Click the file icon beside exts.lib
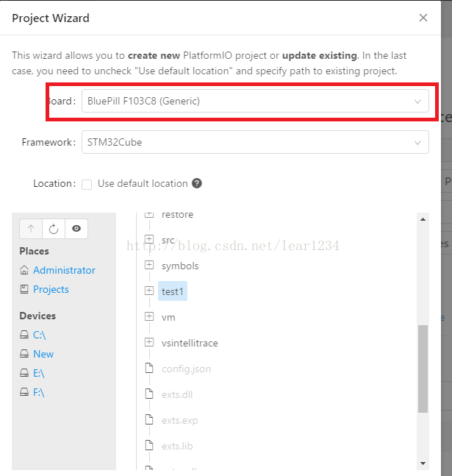Viewport: 452px width, 476px height. point(149,445)
